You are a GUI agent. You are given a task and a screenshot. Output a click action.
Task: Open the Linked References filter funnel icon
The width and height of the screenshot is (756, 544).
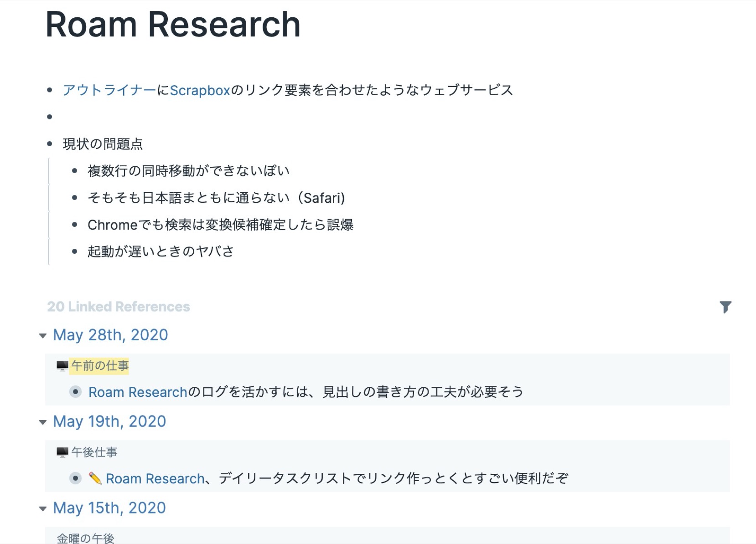click(727, 307)
